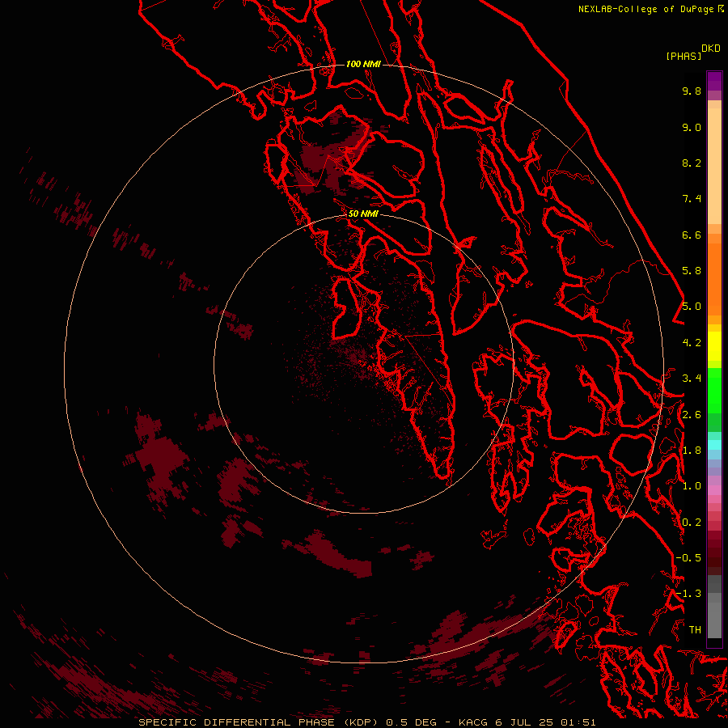
Task: Click the 9.0 value on the color scale
Action: click(692, 127)
